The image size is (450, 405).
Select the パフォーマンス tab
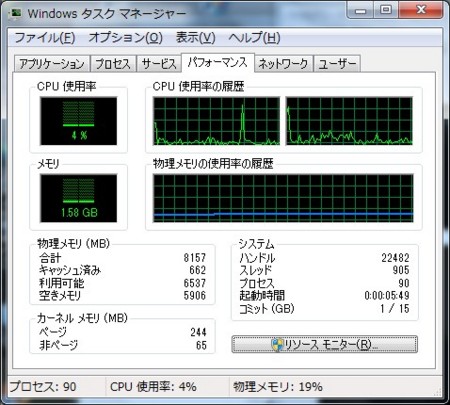point(218,62)
